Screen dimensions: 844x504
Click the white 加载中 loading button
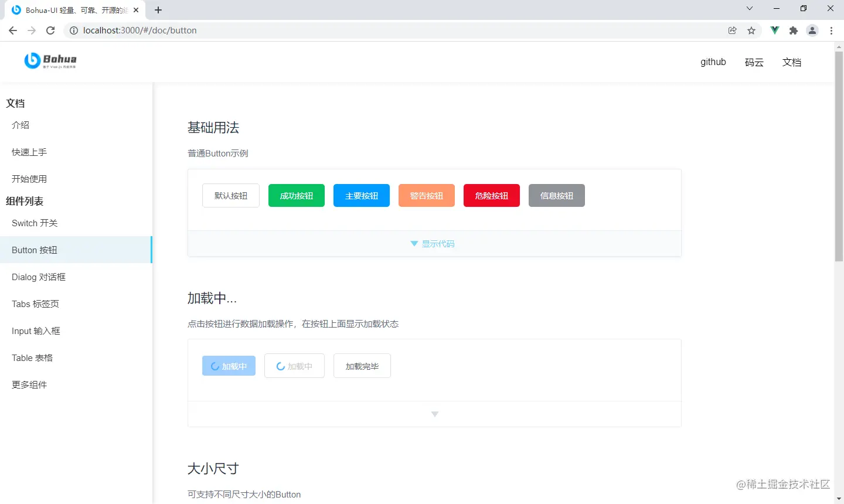click(294, 366)
